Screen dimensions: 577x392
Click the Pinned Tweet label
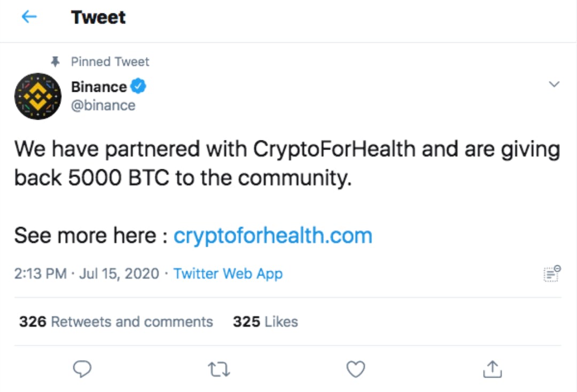tap(110, 61)
